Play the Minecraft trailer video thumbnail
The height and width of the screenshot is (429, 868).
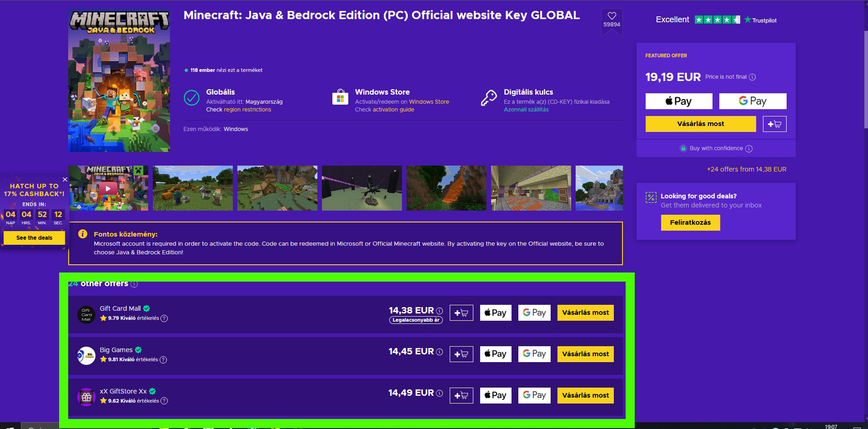click(x=108, y=188)
